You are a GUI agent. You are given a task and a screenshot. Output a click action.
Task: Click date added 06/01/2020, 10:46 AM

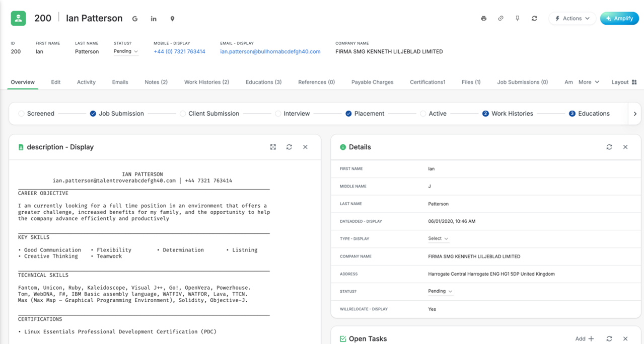[452, 221]
